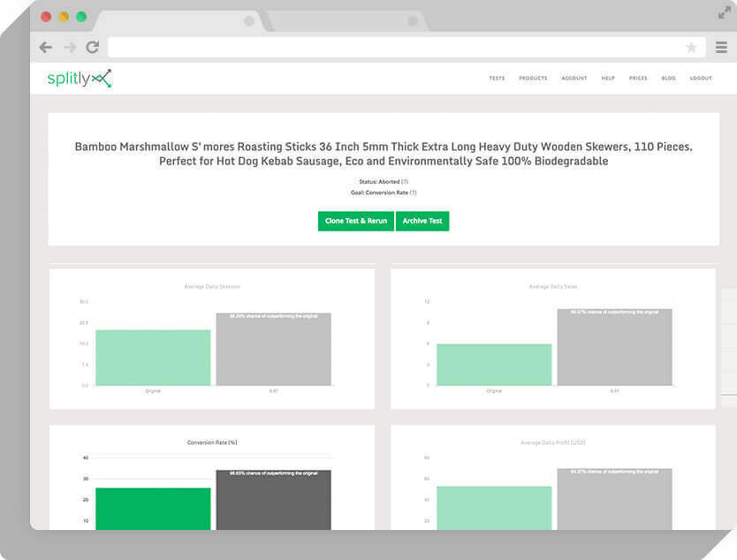Select the Original bar in Conversion Rate chart
Image resolution: width=737 pixels, height=560 pixels.
153,508
